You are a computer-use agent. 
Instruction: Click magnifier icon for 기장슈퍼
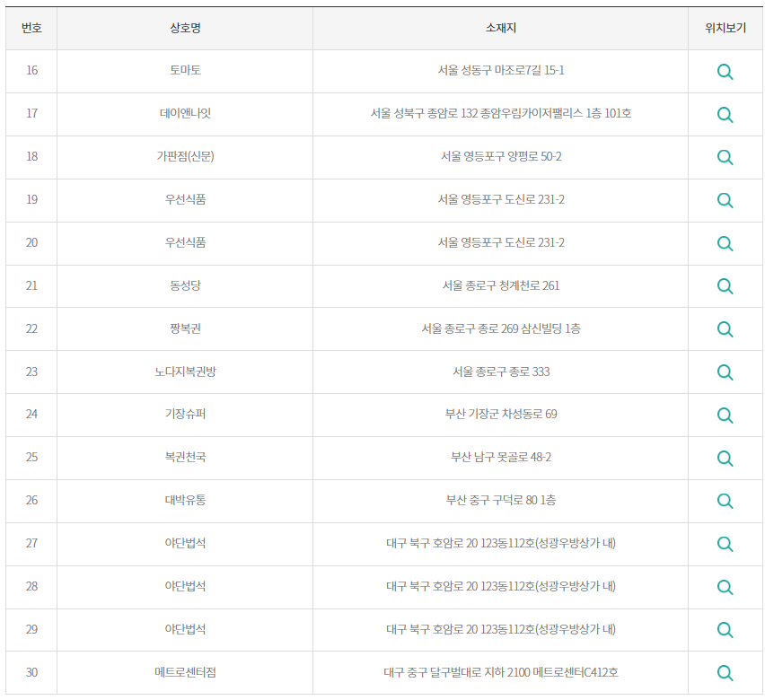click(725, 416)
